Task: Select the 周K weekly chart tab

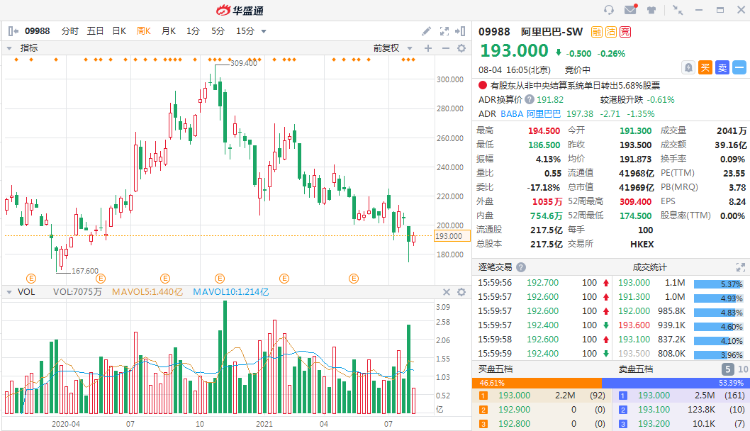Action: (143, 31)
